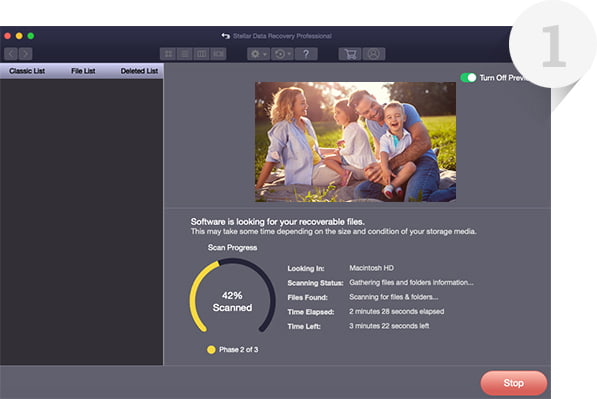This screenshot has width=597, height=399.
Task: Open the resume recovery history menu
Action: (282, 54)
